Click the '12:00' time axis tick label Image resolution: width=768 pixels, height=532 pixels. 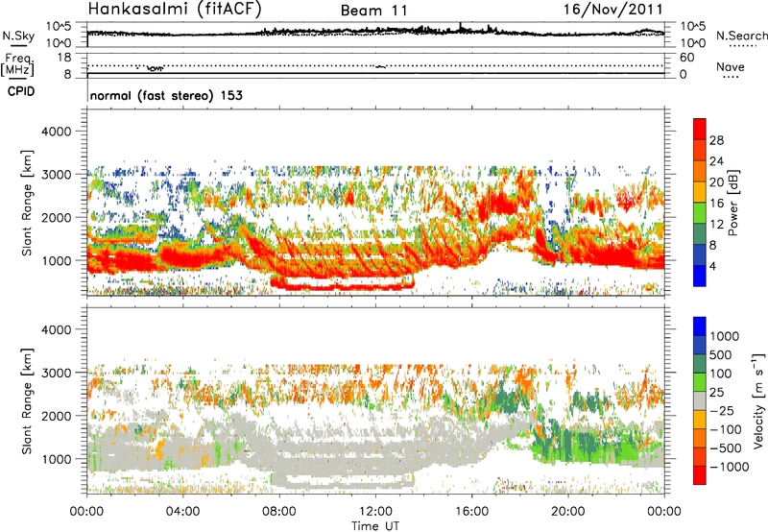(375, 512)
